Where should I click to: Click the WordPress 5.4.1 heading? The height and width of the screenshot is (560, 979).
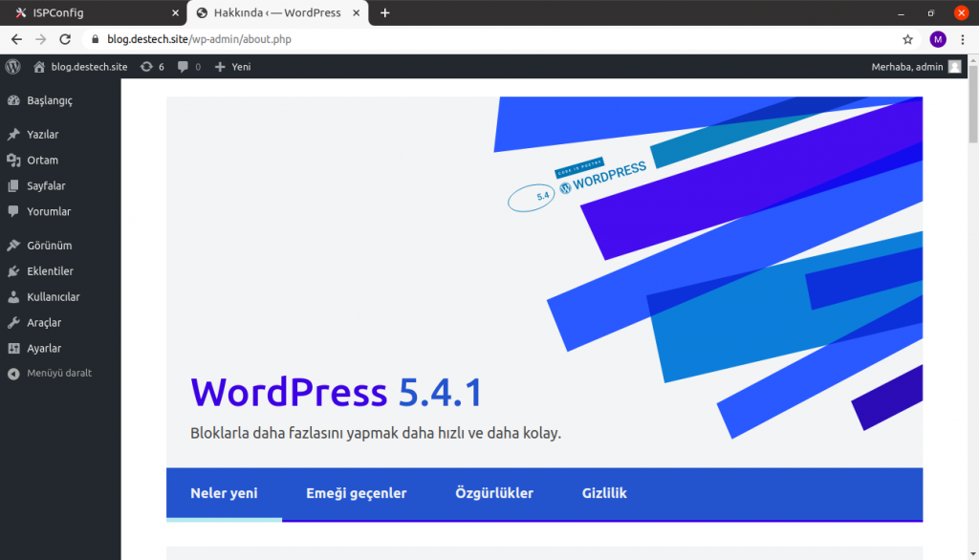pos(337,392)
